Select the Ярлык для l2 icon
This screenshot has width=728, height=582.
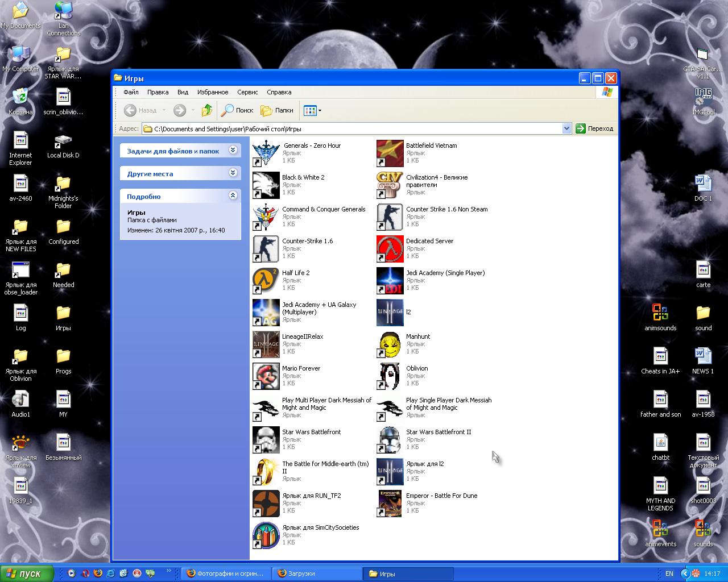click(390, 472)
